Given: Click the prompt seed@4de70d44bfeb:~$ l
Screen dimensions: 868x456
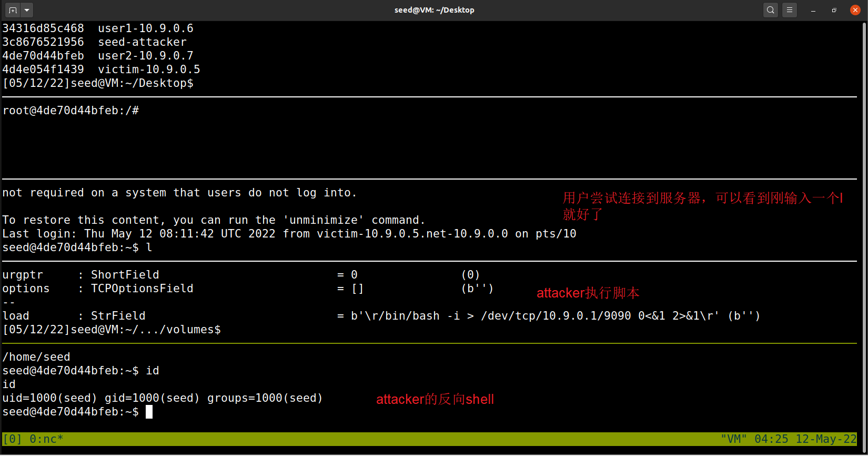Looking at the screenshot, I should point(77,247).
